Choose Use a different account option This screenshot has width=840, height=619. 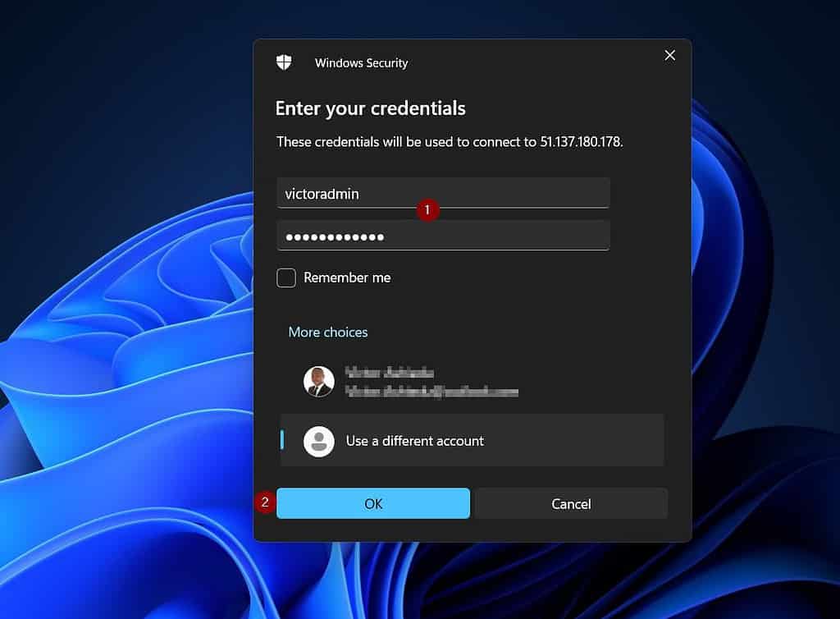472,441
